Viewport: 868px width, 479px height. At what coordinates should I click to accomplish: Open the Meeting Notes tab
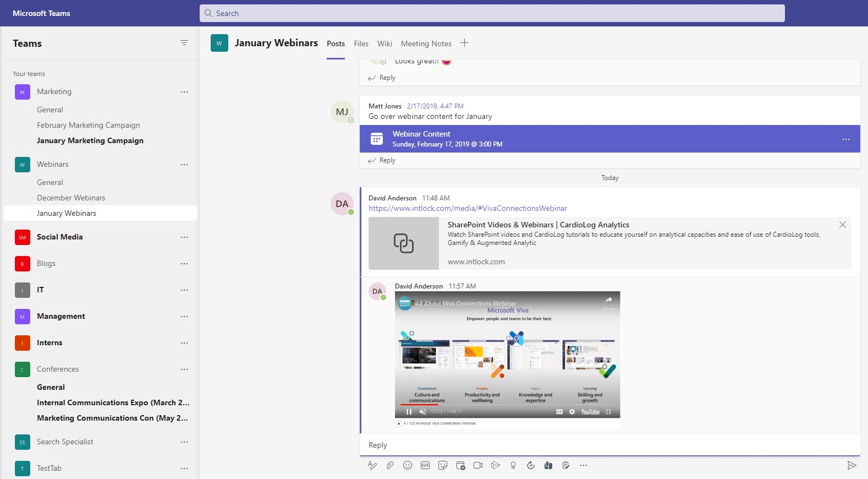click(x=426, y=43)
